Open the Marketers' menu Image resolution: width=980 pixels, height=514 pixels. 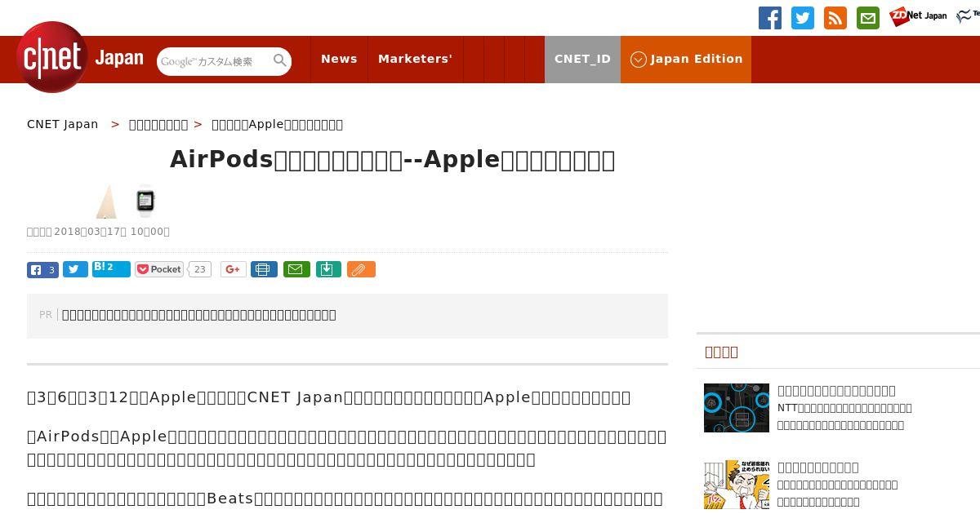[415, 59]
